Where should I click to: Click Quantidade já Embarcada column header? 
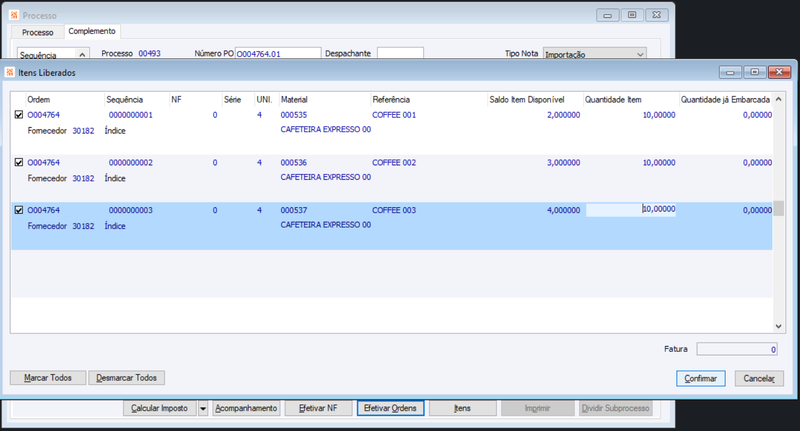tap(726, 99)
